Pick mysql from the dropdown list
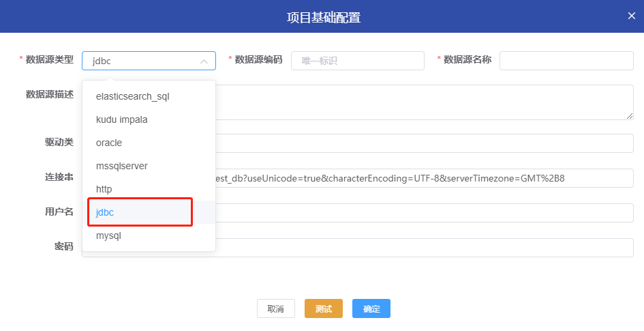 click(108, 235)
